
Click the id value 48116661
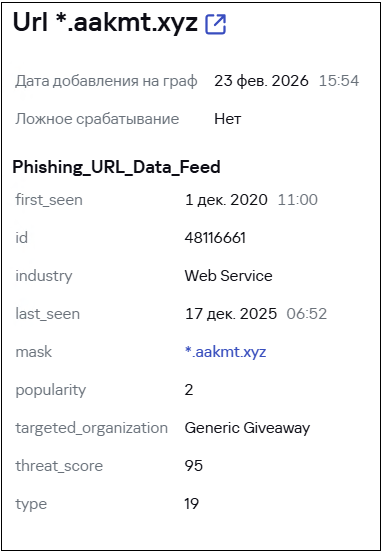(215, 238)
